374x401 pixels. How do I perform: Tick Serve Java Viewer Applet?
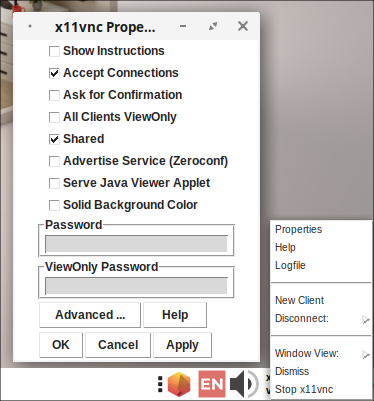pyautogui.click(x=54, y=183)
